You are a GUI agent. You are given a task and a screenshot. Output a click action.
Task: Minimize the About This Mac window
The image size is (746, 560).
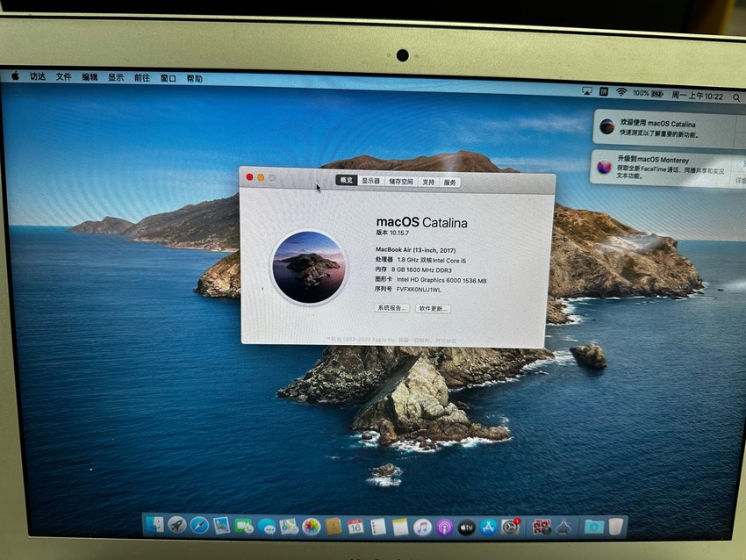(261, 177)
